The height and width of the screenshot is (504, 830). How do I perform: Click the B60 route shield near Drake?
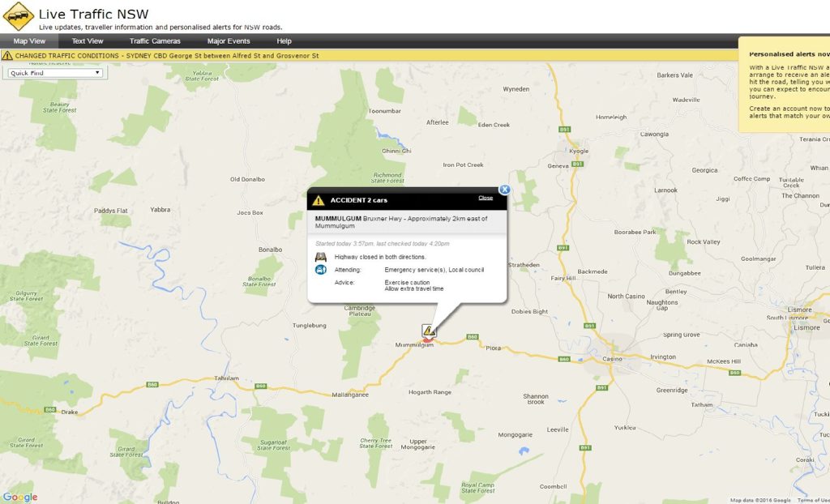click(x=50, y=409)
